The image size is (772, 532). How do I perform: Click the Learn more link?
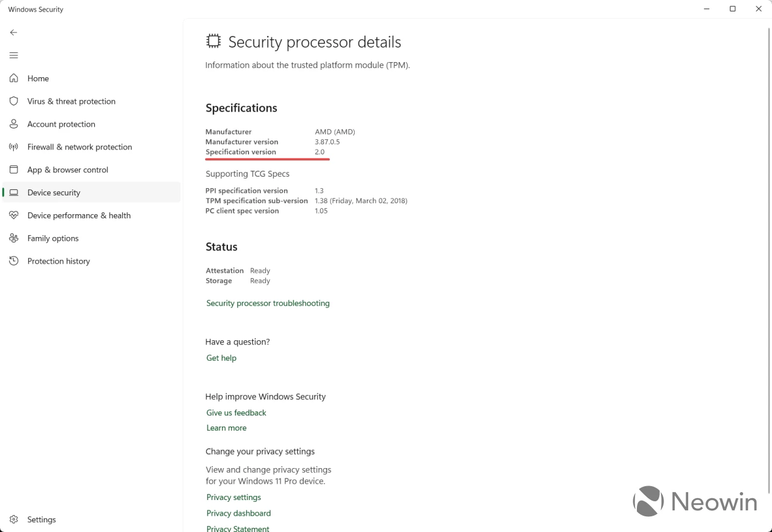[x=226, y=428]
